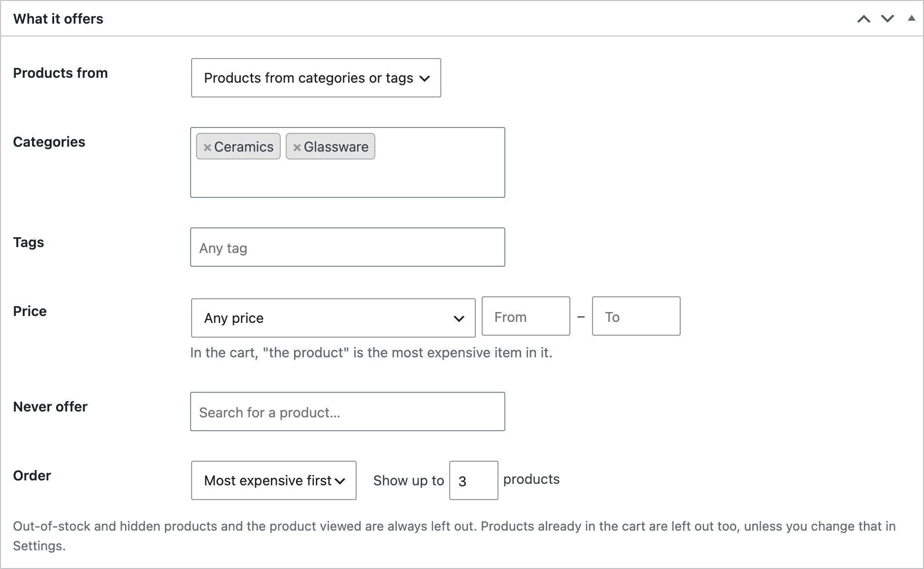
Task: Collapse the What it offers panel triangle
Action: point(911,18)
